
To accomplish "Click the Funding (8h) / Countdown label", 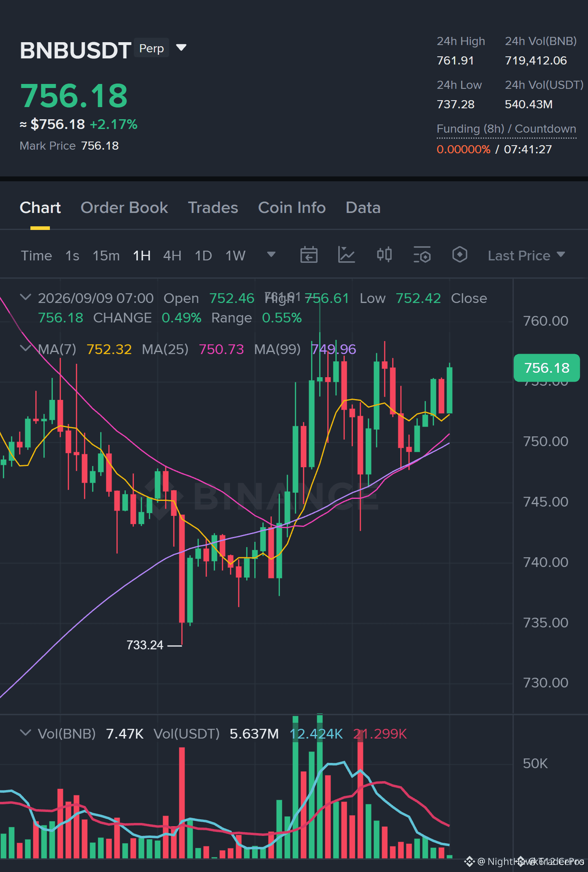I will (x=506, y=129).
